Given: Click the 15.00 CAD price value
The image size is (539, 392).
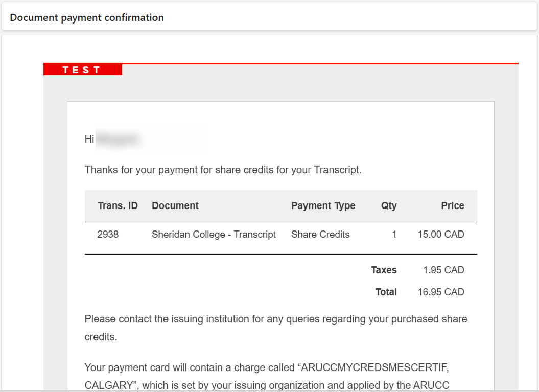Looking at the screenshot, I should (441, 235).
